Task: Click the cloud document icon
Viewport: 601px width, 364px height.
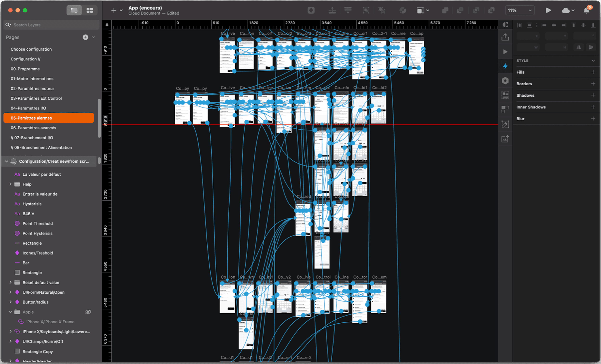Action: pyautogui.click(x=566, y=10)
